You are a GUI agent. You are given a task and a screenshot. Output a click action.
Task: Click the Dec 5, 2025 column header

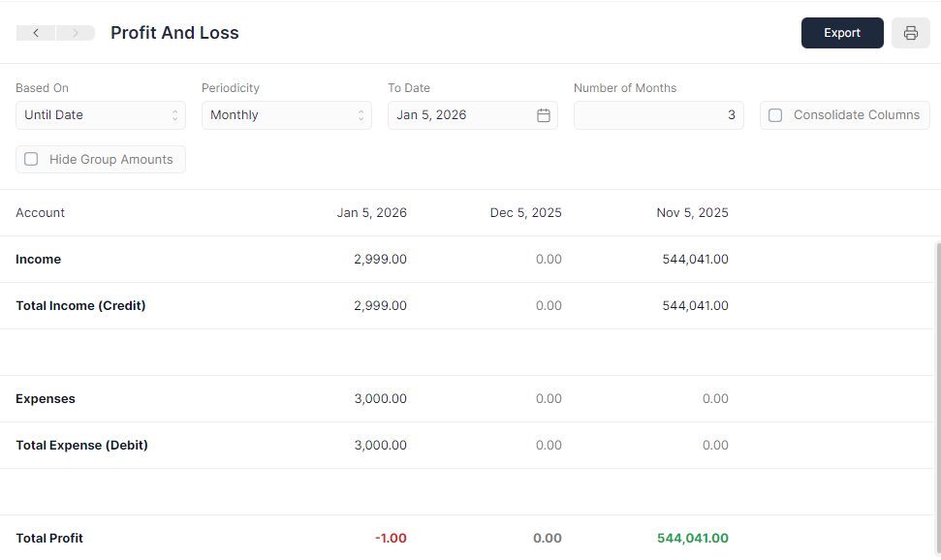525,212
